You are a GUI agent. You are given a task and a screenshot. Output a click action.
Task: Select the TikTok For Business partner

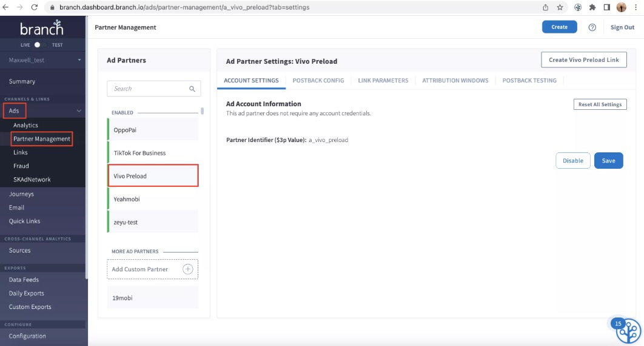153,153
